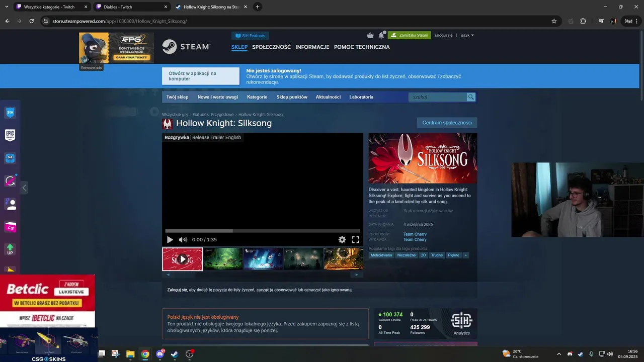Image resolution: width=644 pixels, height=362 pixels.
Task: Open Nowe i warte uwagi tab
Action: click(218, 97)
